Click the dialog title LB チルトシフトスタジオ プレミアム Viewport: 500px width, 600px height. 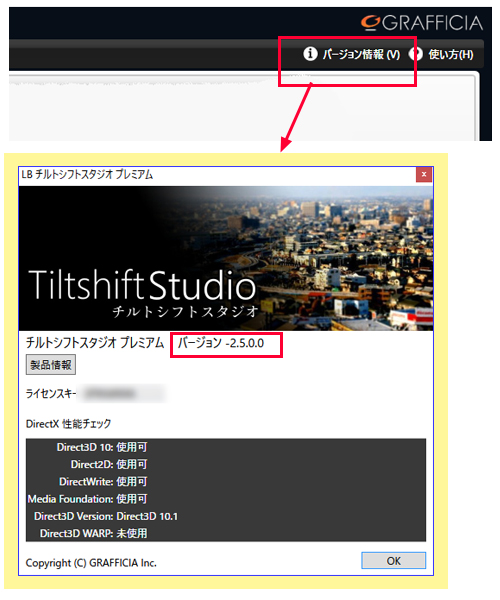coord(87,175)
